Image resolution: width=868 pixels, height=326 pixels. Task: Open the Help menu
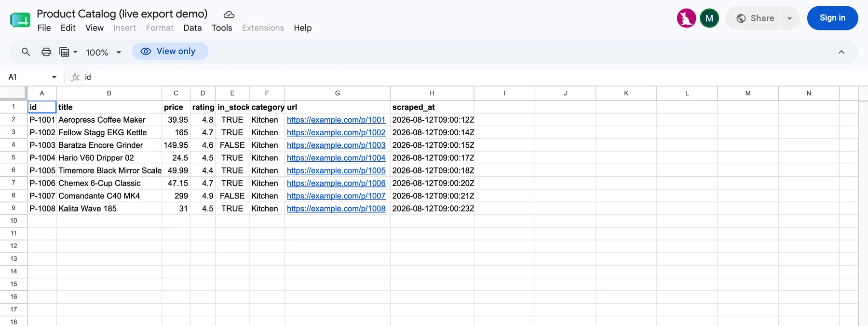[x=302, y=28]
